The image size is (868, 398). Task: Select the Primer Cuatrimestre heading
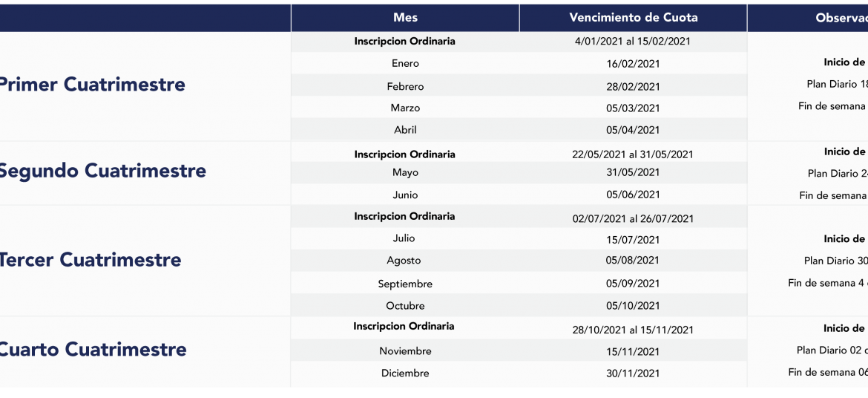pos(91,85)
